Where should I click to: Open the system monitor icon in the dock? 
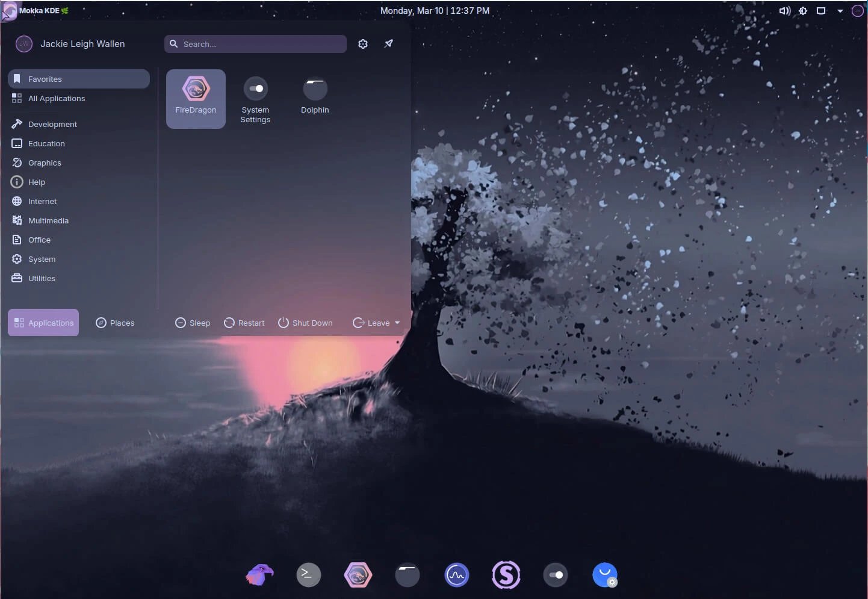[457, 575]
